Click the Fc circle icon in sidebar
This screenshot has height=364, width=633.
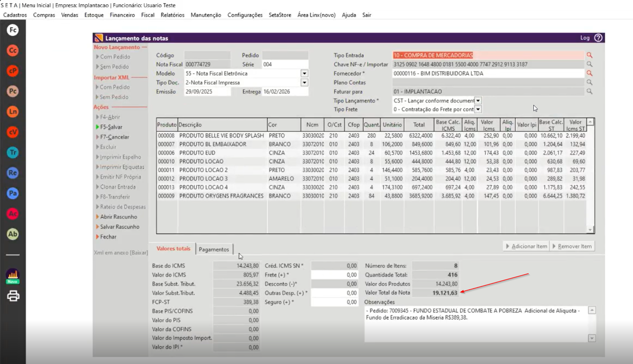13,30
